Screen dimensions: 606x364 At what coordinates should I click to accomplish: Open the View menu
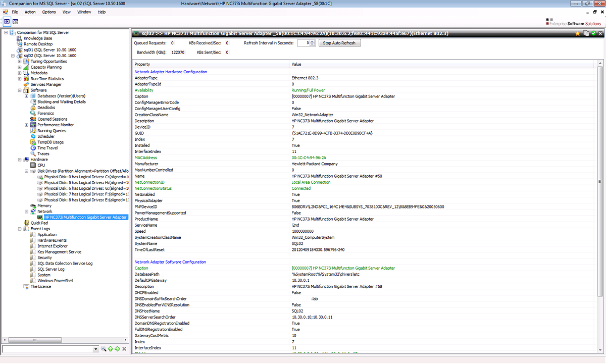[66, 12]
